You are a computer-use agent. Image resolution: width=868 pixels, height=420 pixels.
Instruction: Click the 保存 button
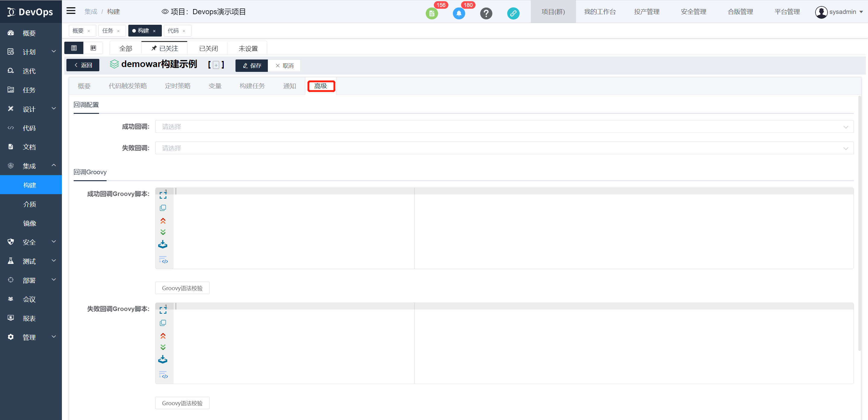coord(252,66)
